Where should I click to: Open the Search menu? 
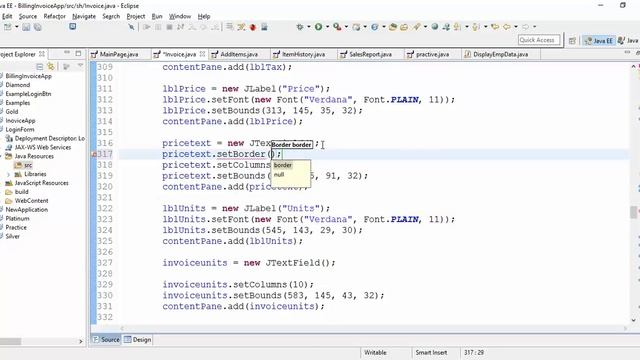(x=111, y=16)
